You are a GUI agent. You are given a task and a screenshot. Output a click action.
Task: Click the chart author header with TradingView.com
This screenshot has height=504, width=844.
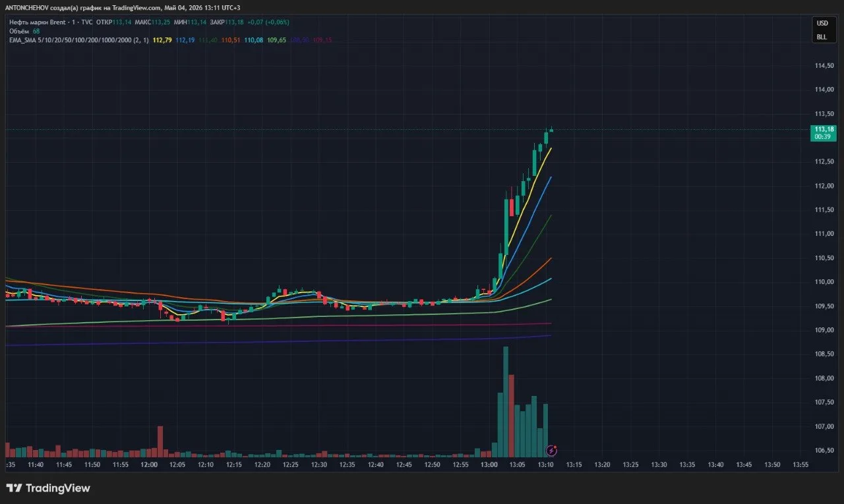(x=123, y=7)
